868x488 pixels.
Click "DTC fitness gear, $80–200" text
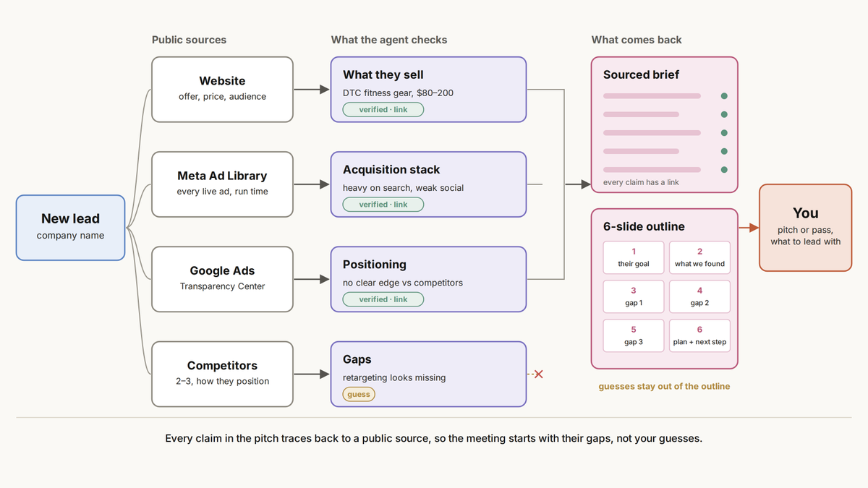click(x=399, y=93)
